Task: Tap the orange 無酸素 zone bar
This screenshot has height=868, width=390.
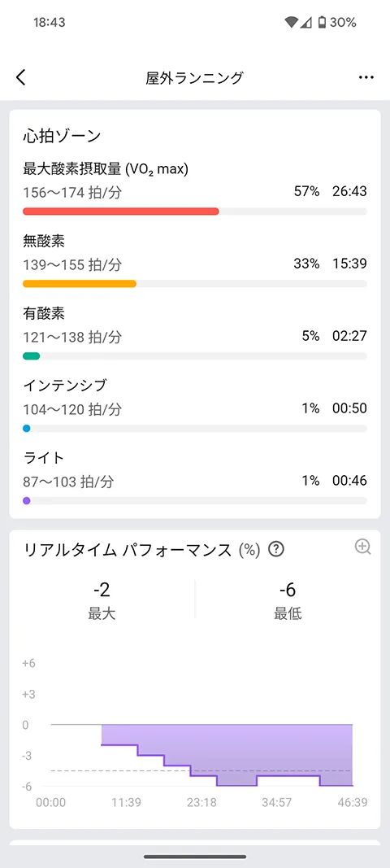Action: coord(80,284)
